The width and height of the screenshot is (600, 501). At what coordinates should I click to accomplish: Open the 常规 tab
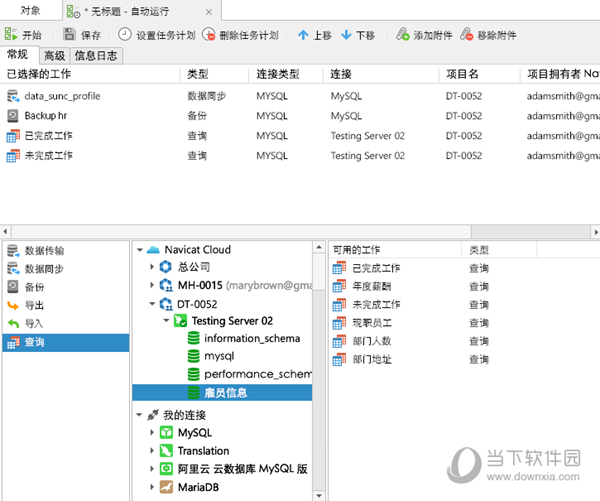click(x=18, y=55)
